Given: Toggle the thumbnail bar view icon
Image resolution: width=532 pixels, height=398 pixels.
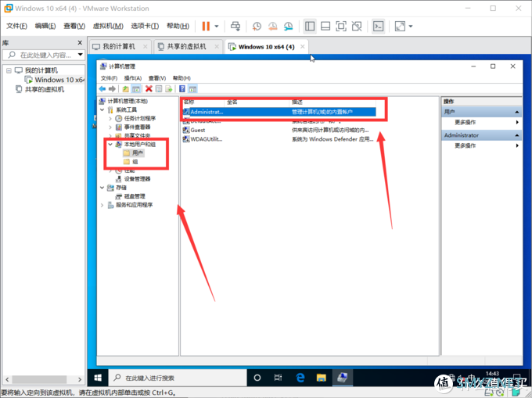Looking at the screenshot, I should [325, 26].
